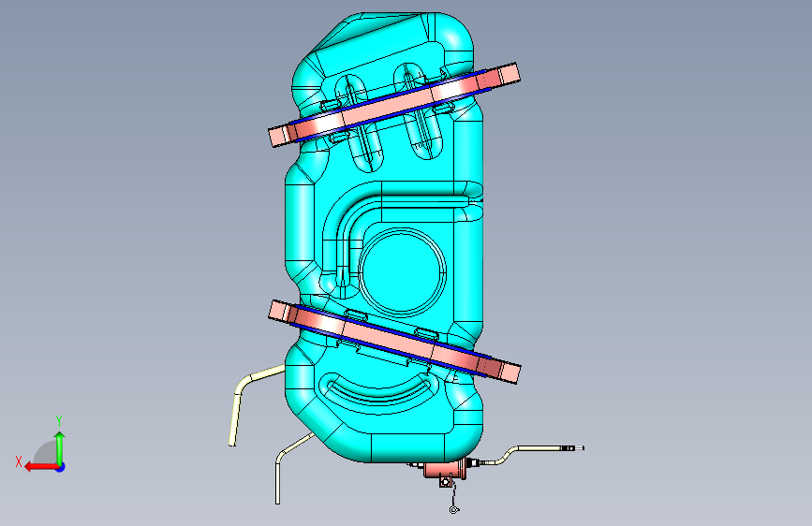Select the salmon fuel filter below tank
Image resolution: width=812 pixels, height=526 pixels.
[443, 470]
